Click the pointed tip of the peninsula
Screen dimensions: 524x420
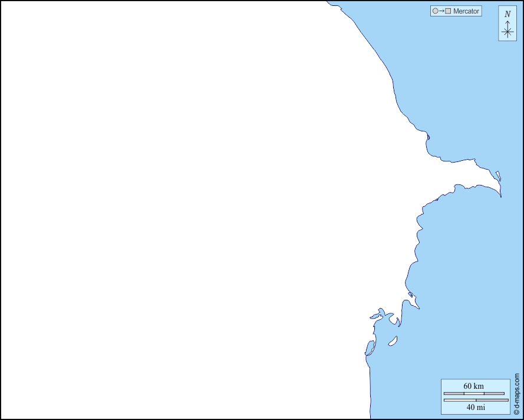pyautogui.click(x=500, y=195)
